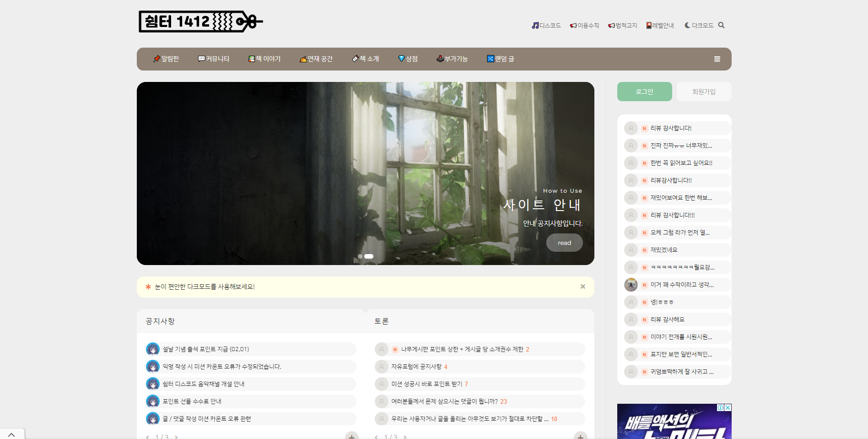Open the 책 소개 menu

click(366, 59)
